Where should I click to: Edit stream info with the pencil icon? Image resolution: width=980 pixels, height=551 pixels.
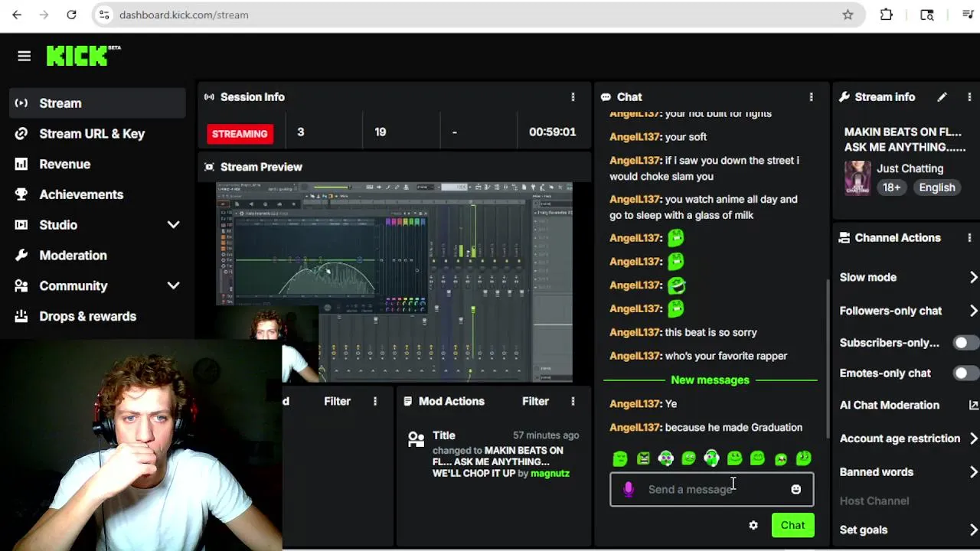942,97
